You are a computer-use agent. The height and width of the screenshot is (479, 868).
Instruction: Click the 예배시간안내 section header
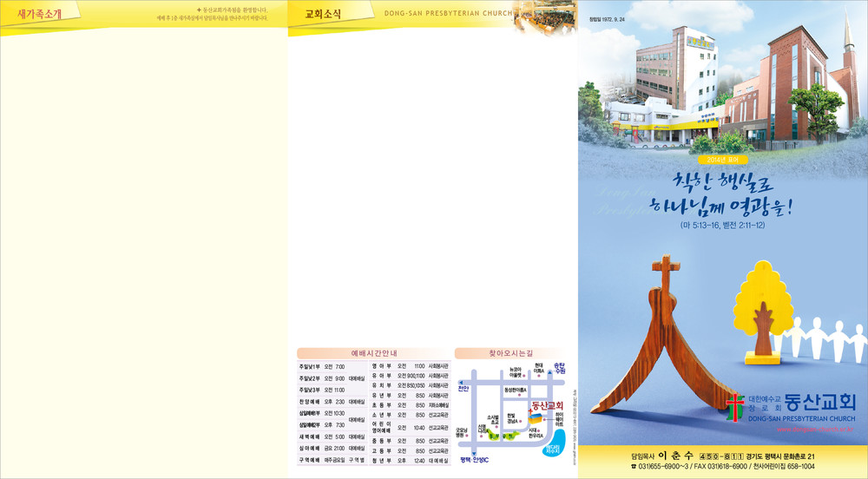point(373,353)
